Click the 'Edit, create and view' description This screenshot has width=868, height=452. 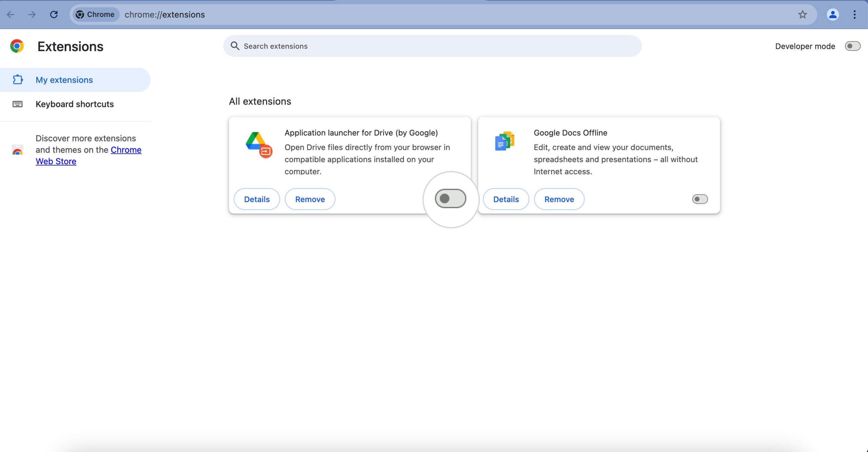coord(616,159)
